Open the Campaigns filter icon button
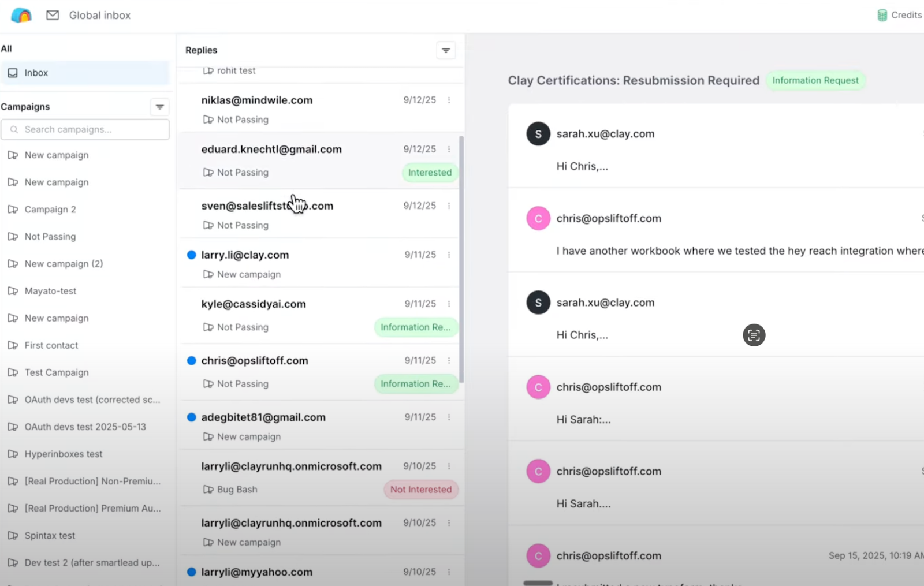This screenshot has height=586, width=924. pyautogui.click(x=160, y=107)
